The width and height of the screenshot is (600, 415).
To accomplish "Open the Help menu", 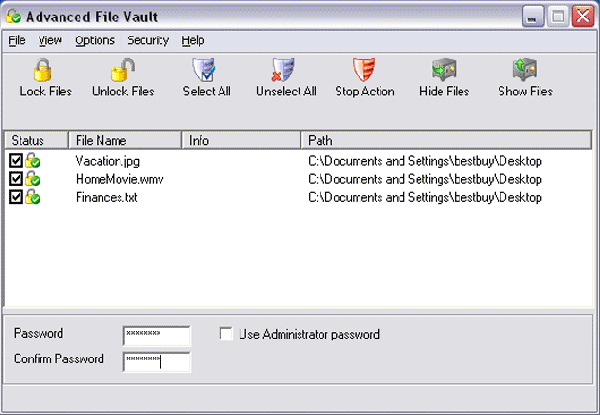I will (x=193, y=41).
